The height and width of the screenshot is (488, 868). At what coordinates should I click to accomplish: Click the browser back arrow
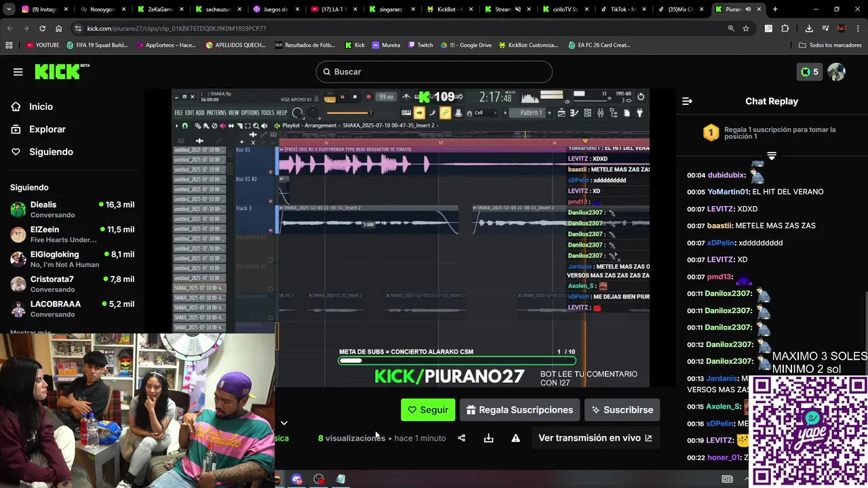coord(9,28)
